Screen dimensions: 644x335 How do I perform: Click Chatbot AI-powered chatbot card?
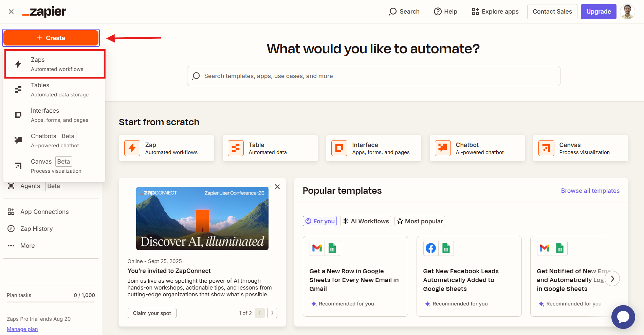(477, 148)
